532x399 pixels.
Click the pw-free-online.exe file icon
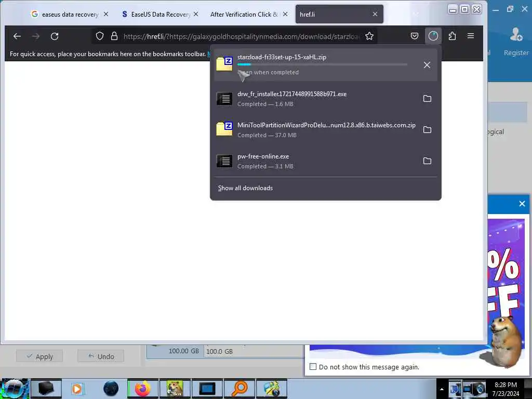click(x=224, y=161)
